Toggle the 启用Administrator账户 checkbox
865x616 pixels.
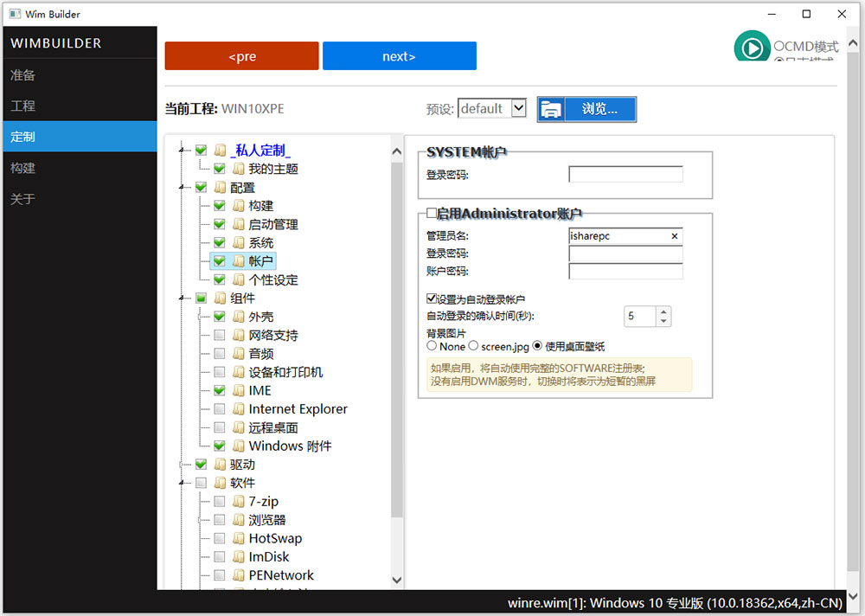point(432,213)
